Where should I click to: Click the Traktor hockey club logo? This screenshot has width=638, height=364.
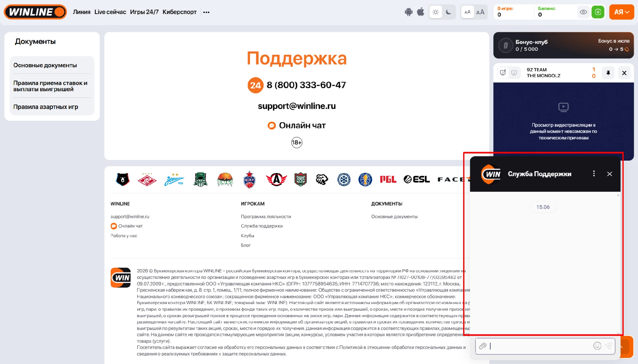tap(322, 179)
